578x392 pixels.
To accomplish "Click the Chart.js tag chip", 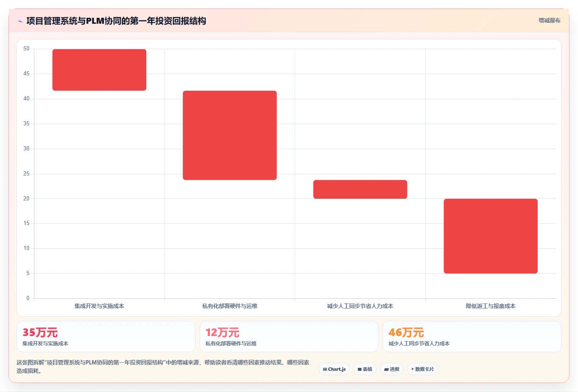I will coord(334,369).
